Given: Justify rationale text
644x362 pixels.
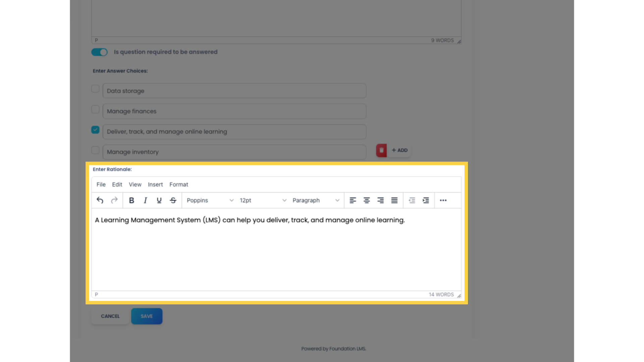Looking at the screenshot, I should point(394,200).
